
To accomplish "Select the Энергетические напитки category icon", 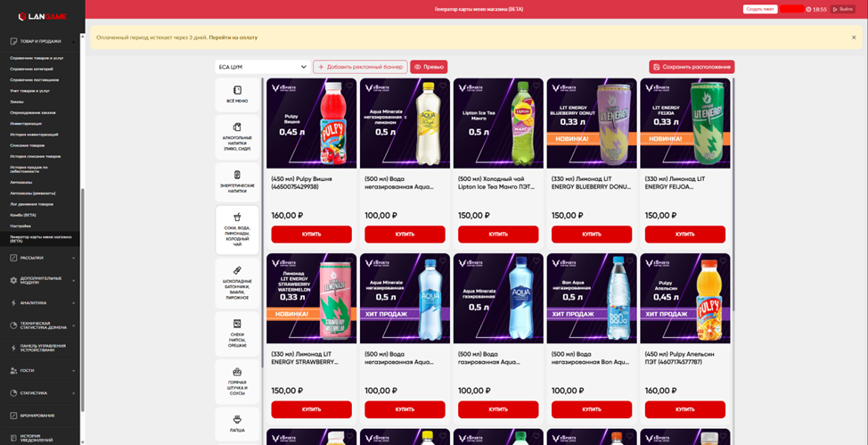I will pyautogui.click(x=237, y=174).
